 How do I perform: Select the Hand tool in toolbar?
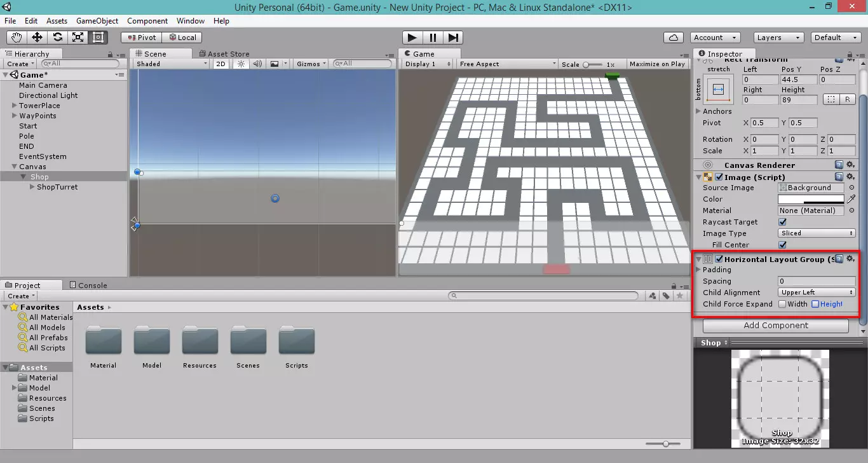pos(17,38)
